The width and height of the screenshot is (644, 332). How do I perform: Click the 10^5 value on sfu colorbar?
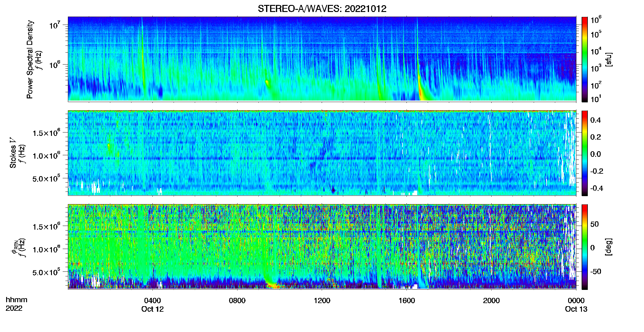tap(596, 34)
